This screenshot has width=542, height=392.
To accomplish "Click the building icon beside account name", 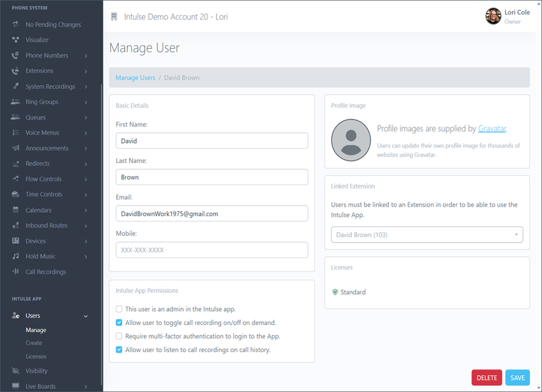I will click(x=114, y=17).
